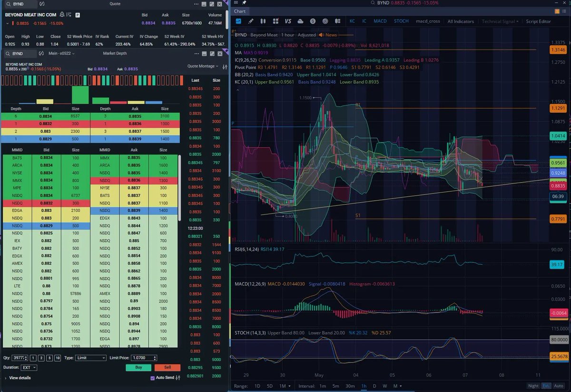The height and width of the screenshot is (392, 571).
Task: Toggle the Night session button
Action: [533, 386]
